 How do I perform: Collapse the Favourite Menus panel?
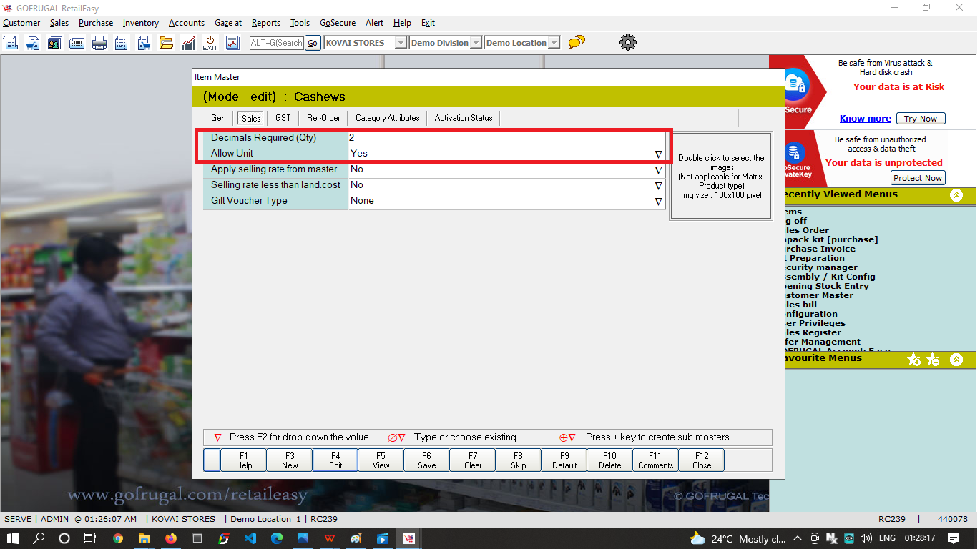click(956, 359)
